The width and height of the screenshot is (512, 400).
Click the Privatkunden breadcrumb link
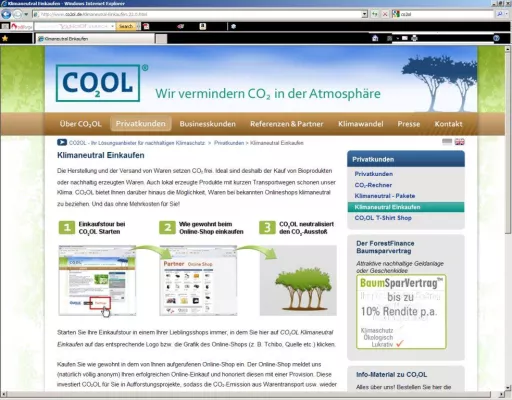[x=229, y=143]
